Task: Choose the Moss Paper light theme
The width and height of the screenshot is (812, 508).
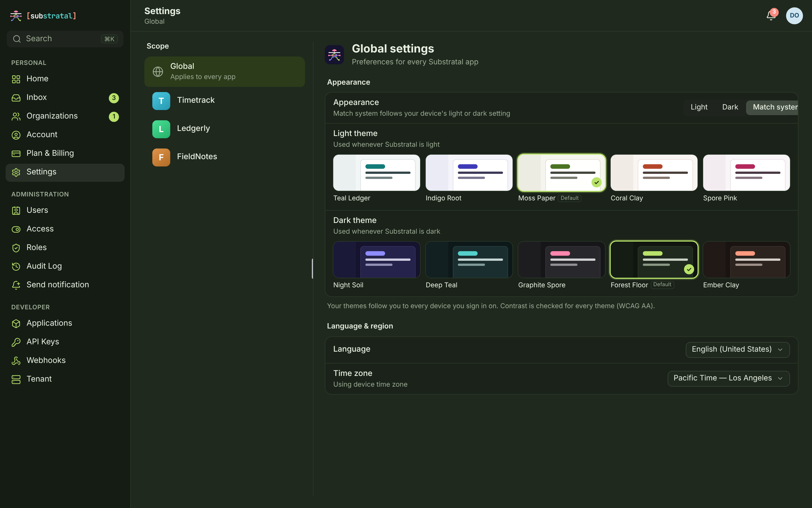Action: (561, 173)
